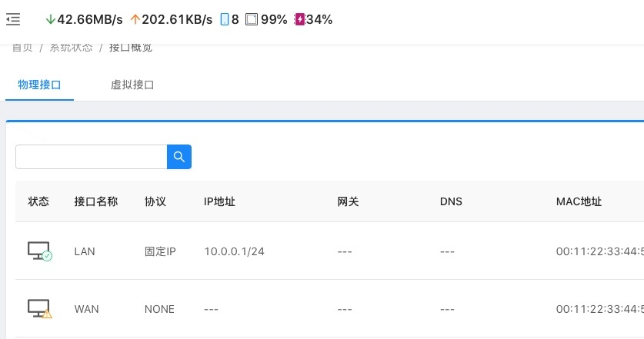Click the WAN warning status icon
Viewport: 644px width, 339px height.
click(40, 309)
